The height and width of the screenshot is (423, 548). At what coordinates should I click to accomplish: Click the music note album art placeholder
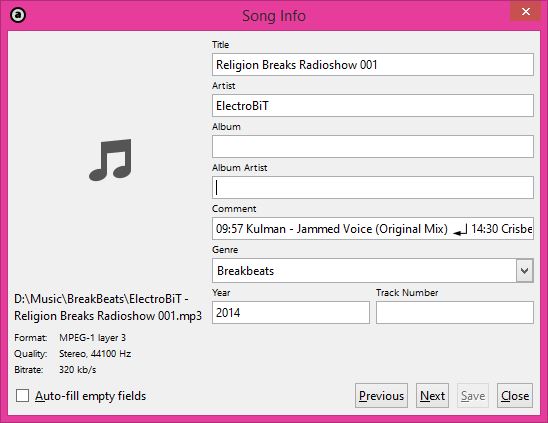pyautogui.click(x=110, y=160)
